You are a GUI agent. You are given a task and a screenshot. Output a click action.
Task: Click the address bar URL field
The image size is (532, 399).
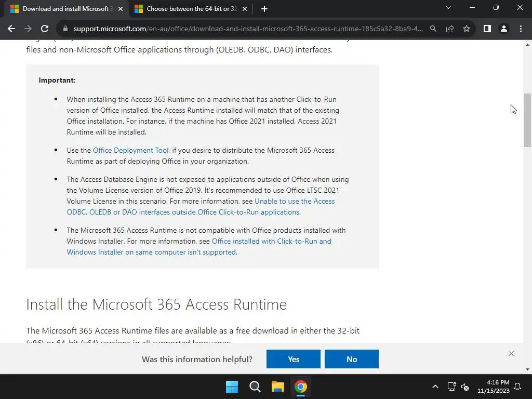(x=248, y=29)
